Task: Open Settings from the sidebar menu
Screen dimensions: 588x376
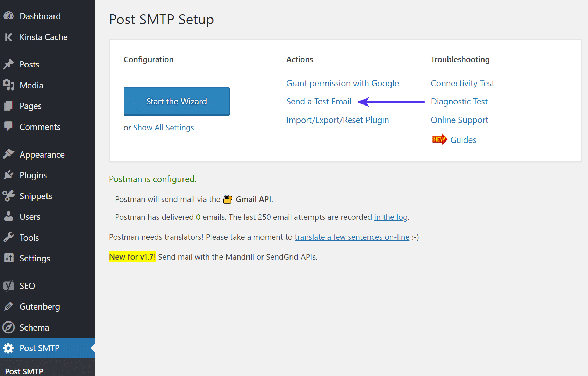Action: 35,259
